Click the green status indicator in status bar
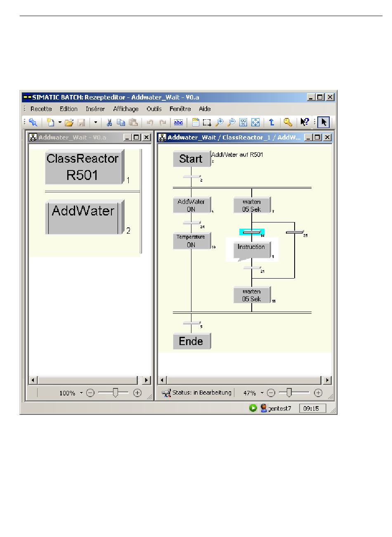 pyautogui.click(x=253, y=408)
